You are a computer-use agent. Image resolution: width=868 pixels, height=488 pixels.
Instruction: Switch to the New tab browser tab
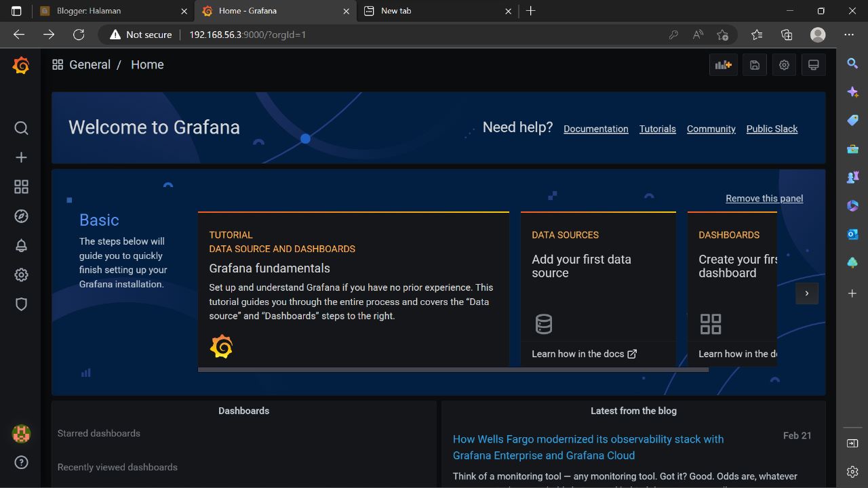(x=438, y=11)
